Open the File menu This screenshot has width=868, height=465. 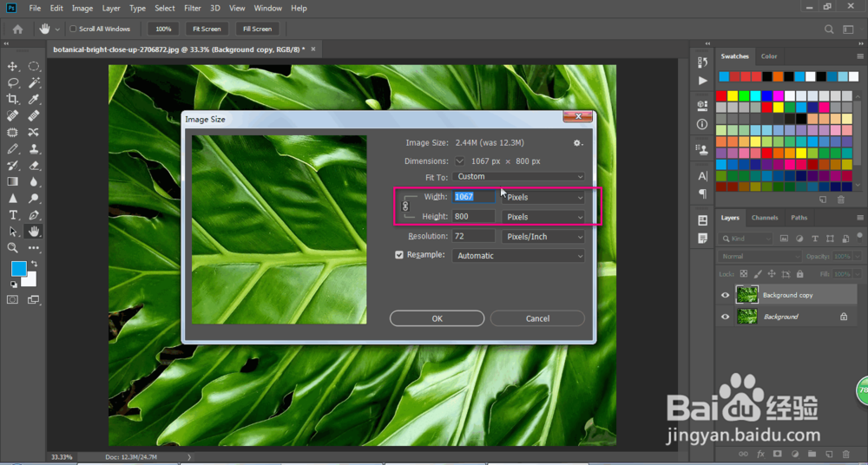tap(35, 9)
